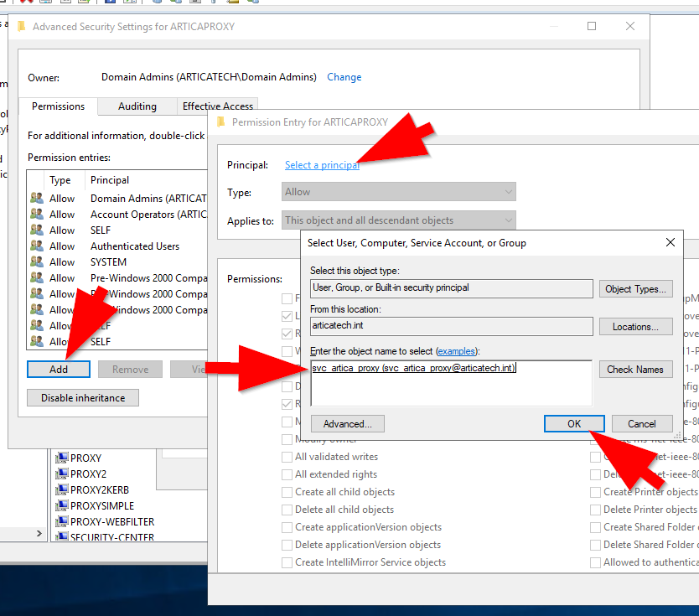Image resolution: width=699 pixels, height=616 pixels.
Task: Click the group icon for SYSTEM entry
Action: tap(36, 262)
